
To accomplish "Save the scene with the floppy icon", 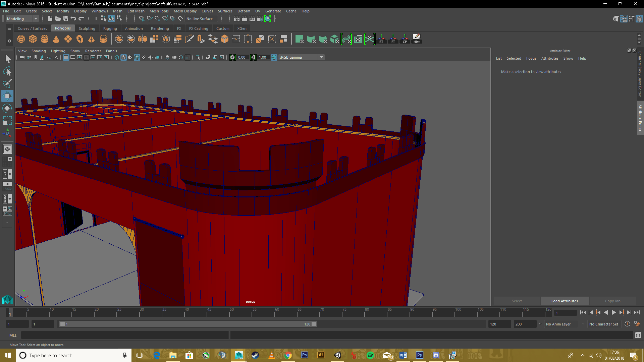I will coord(66,19).
